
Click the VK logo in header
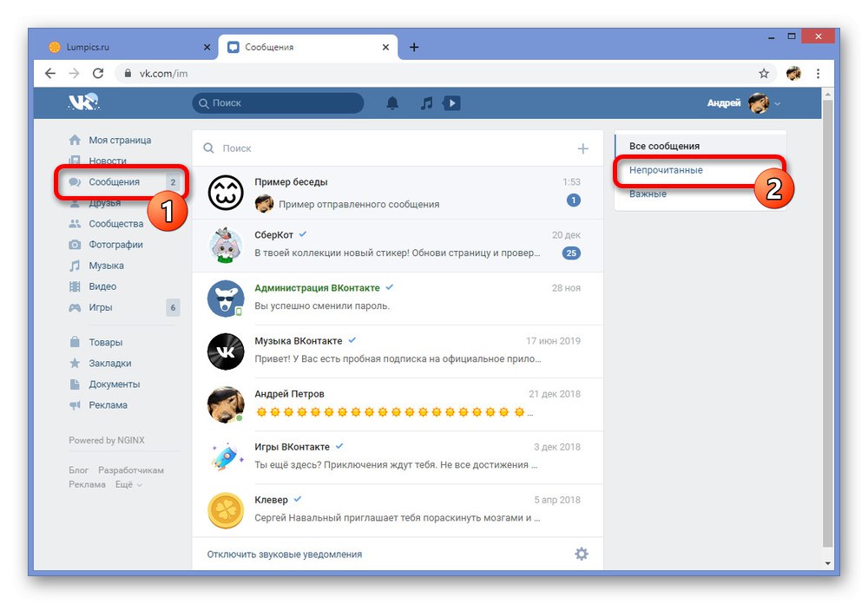[83, 102]
